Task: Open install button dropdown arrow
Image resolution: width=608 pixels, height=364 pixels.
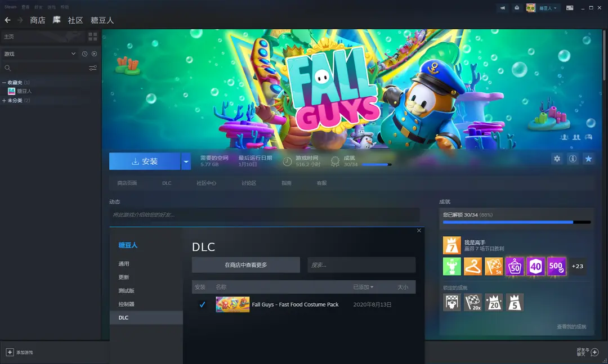Action: (186, 161)
